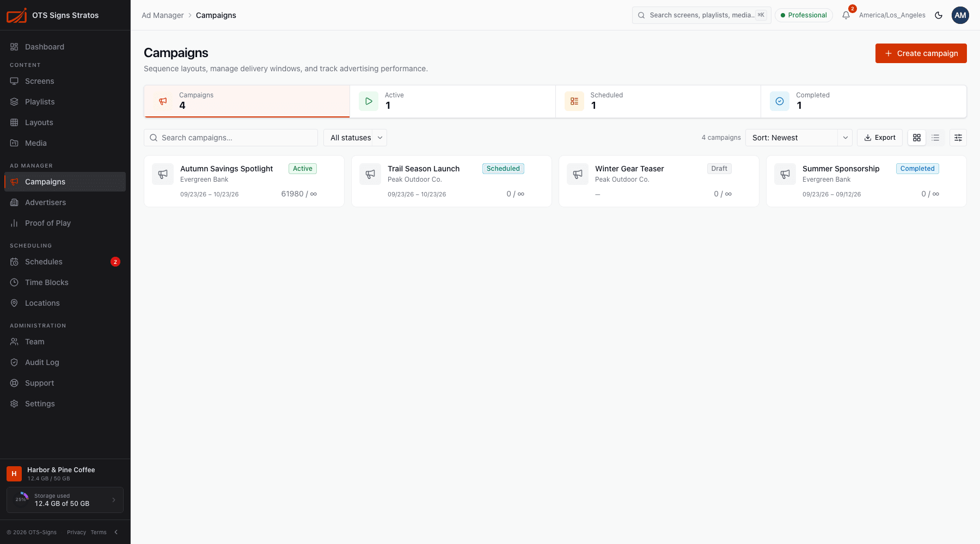
Task: Click the Trail Season Launch megaphone icon
Action: click(x=370, y=174)
